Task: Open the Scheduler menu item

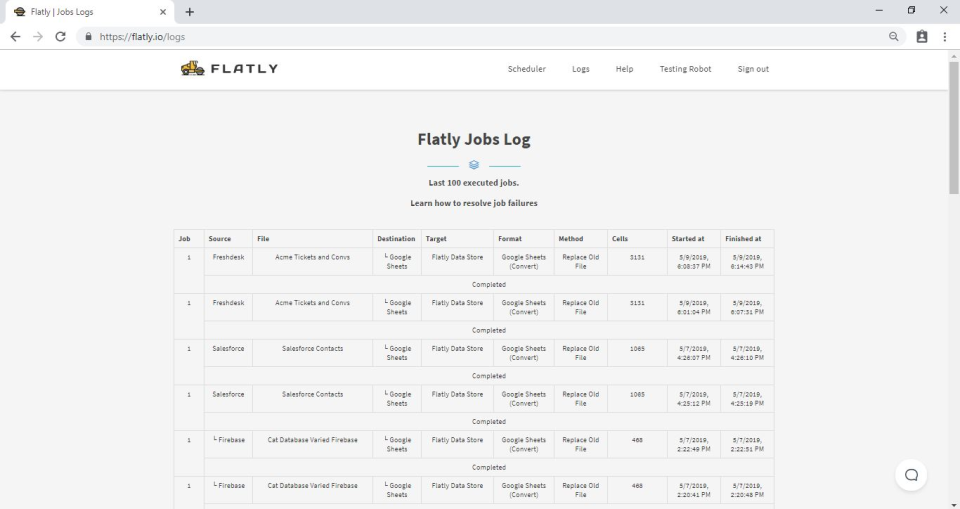Action: click(x=527, y=69)
